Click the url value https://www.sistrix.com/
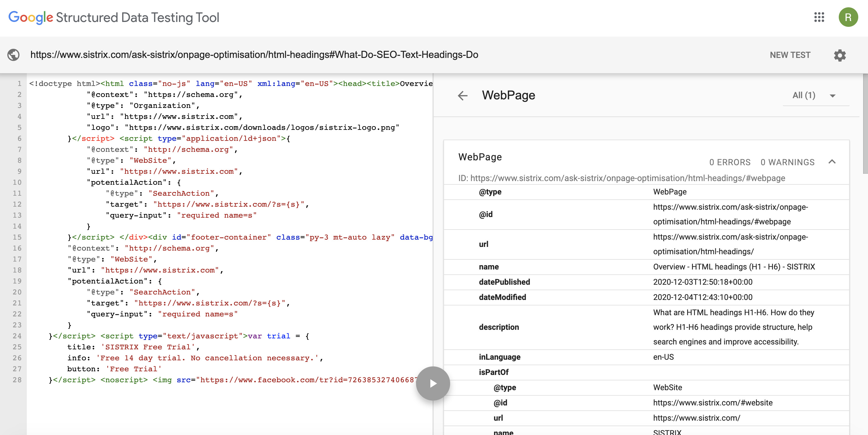Screen dimensions: 868x435 pyautogui.click(x=696, y=418)
